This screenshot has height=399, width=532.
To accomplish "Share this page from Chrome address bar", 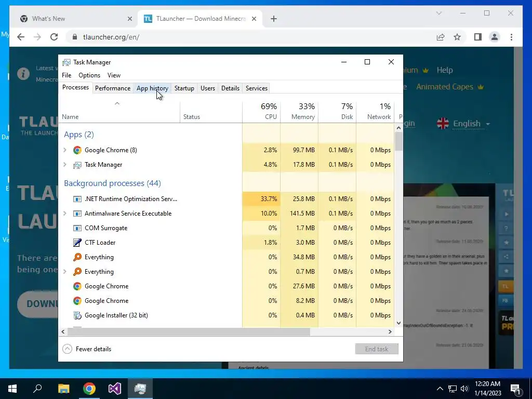I will (441, 37).
